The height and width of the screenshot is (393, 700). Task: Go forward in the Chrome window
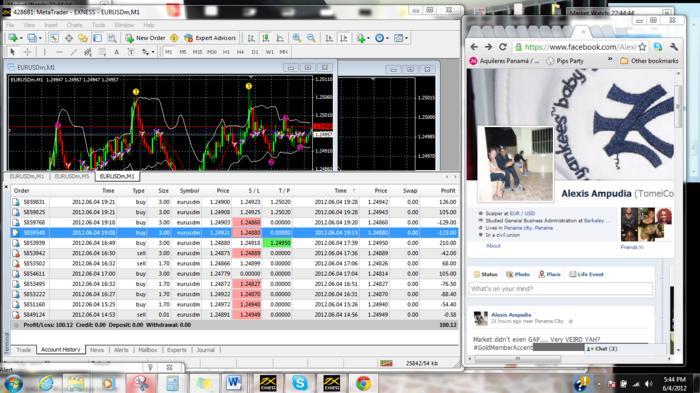(488, 47)
